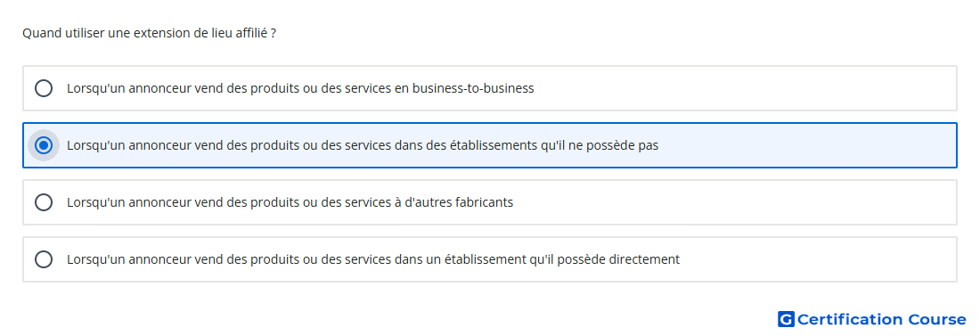Click the question Quand utiliser une extension de lieu affilié
Screen dimensions: 980x336
coord(150,33)
